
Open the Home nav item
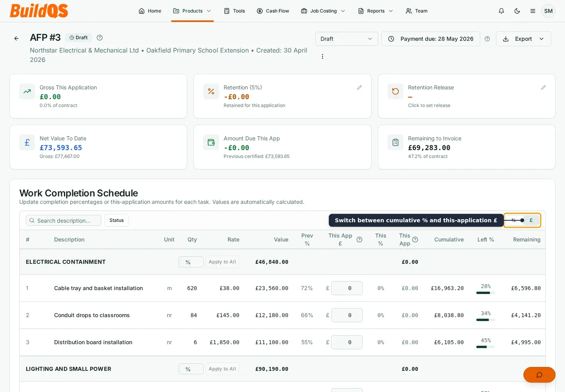(x=150, y=11)
